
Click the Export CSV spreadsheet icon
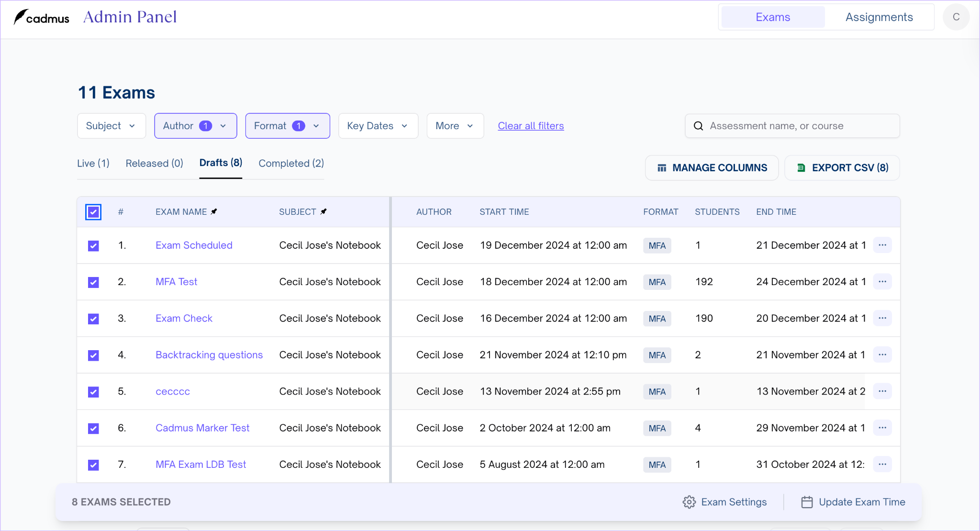[801, 168]
